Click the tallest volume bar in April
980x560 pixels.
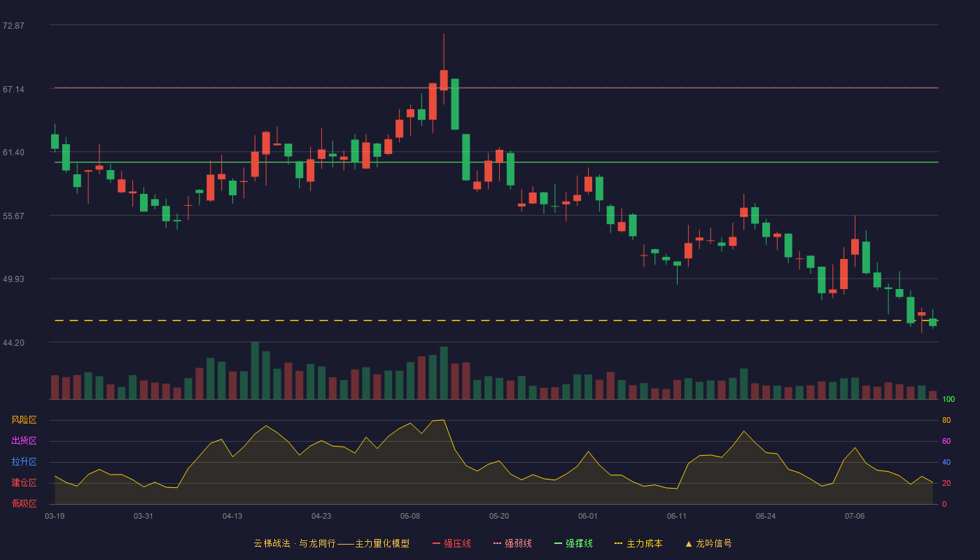pos(255,370)
